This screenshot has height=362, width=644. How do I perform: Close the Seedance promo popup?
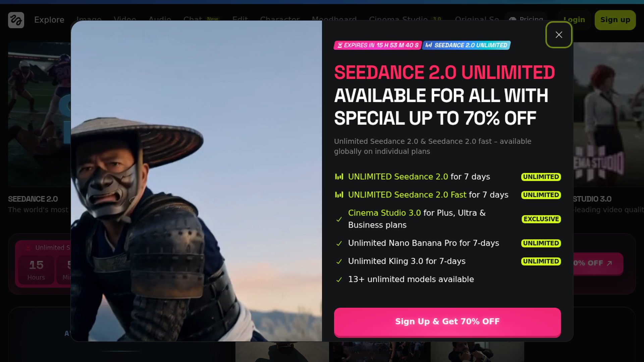[x=558, y=35]
